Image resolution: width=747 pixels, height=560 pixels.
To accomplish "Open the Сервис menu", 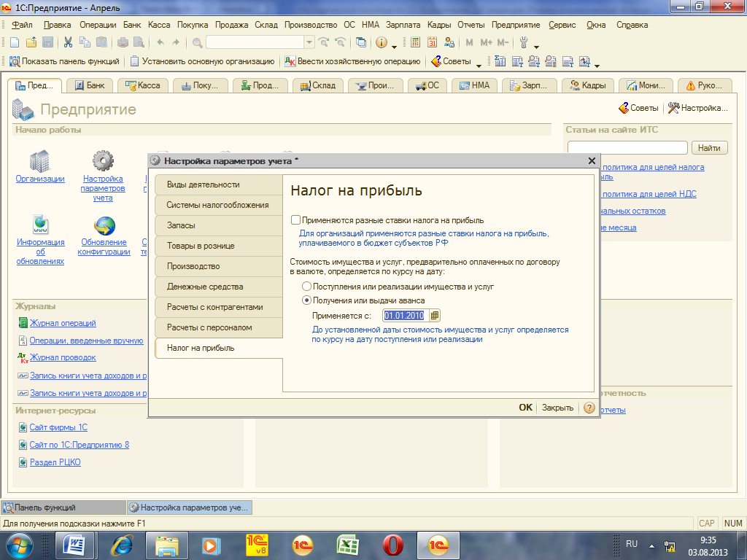I will [562, 25].
